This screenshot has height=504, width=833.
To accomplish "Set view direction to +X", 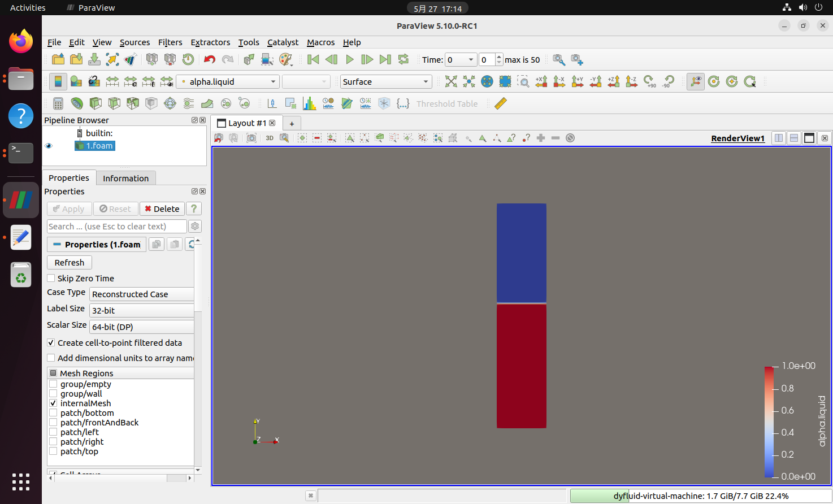I will coord(541,81).
